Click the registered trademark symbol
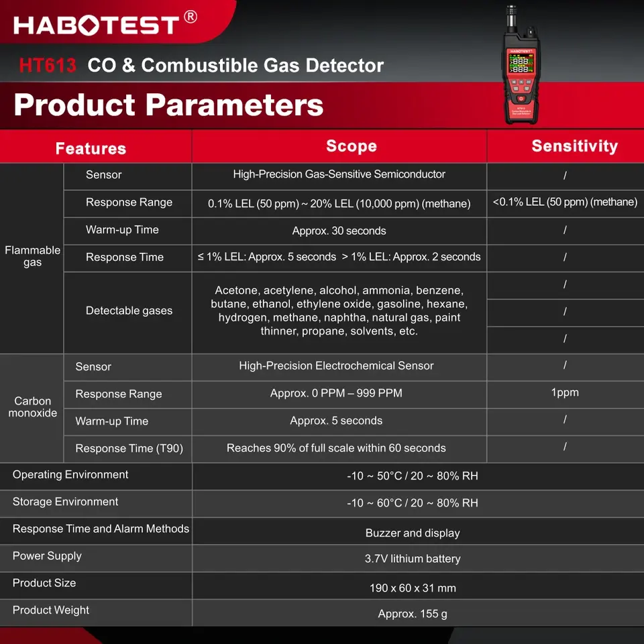Screen dimensions: 644x644 tap(190, 17)
